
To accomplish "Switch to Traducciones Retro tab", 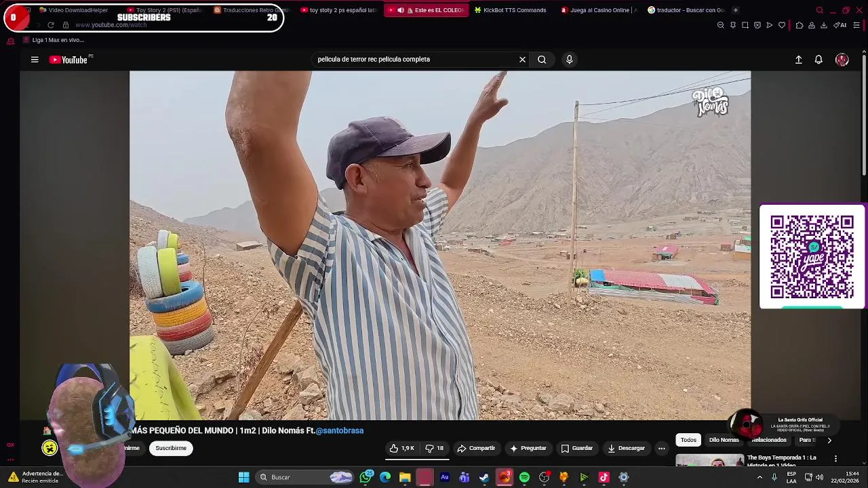I will click(252, 10).
